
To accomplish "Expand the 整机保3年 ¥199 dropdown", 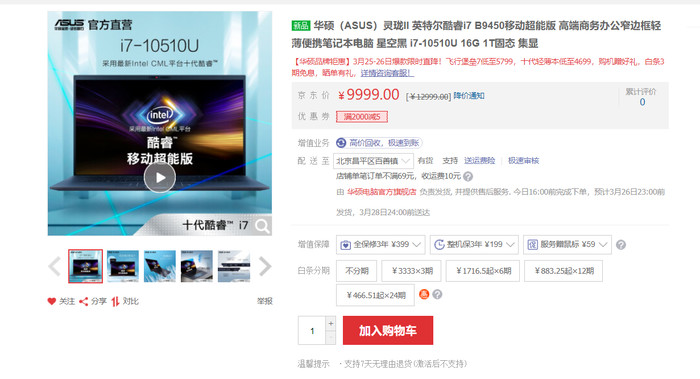I will [474, 245].
